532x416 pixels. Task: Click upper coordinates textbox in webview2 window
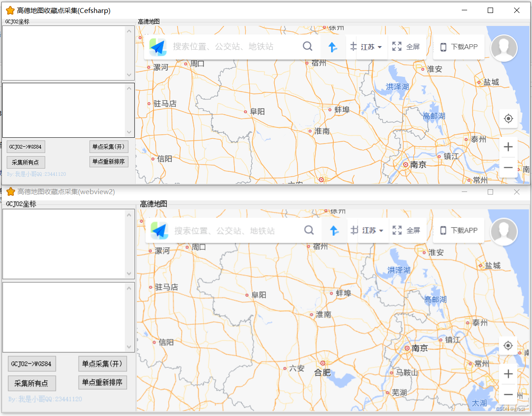pos(63,244)
